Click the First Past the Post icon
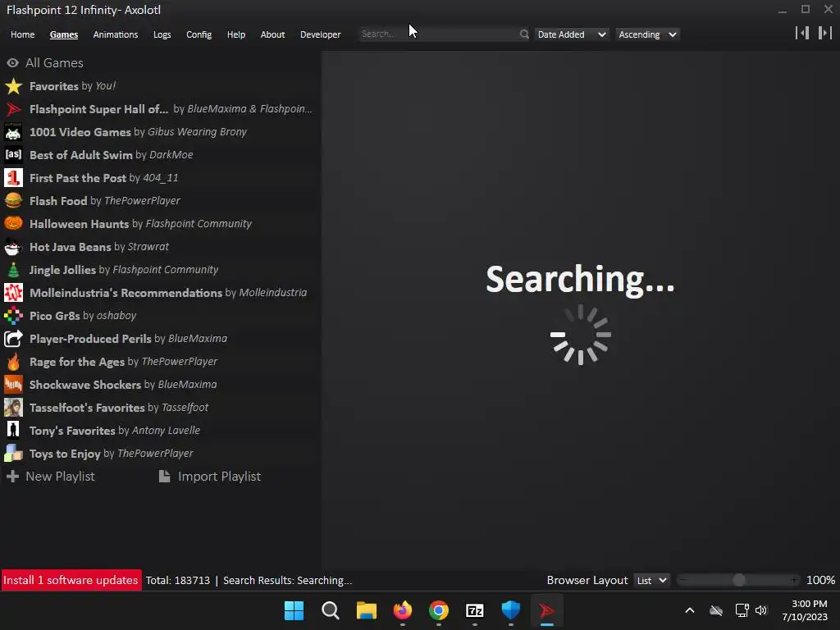Image resolution: width=840 pixels, height=630 pixels. point(13,178)
